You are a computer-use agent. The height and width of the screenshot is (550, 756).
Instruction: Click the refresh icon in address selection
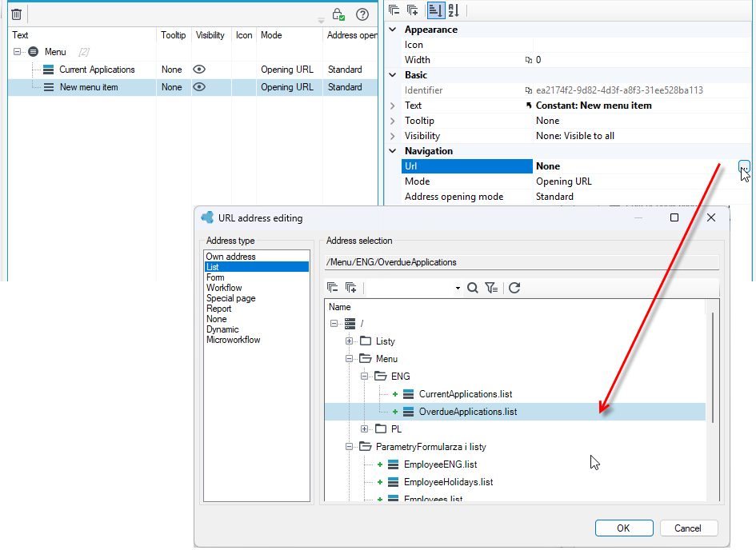tap(514, 288)
